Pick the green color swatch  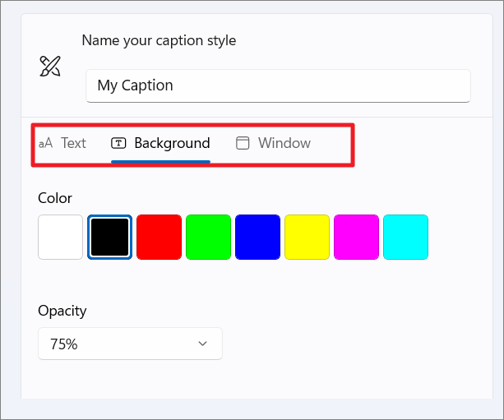(x=208, y=238)
